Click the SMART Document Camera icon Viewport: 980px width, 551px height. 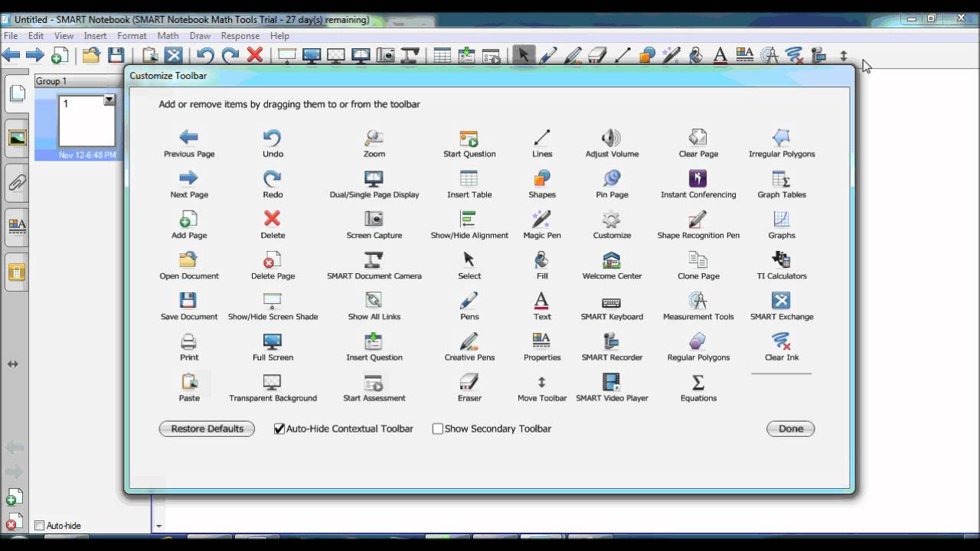tap(374, 259)
